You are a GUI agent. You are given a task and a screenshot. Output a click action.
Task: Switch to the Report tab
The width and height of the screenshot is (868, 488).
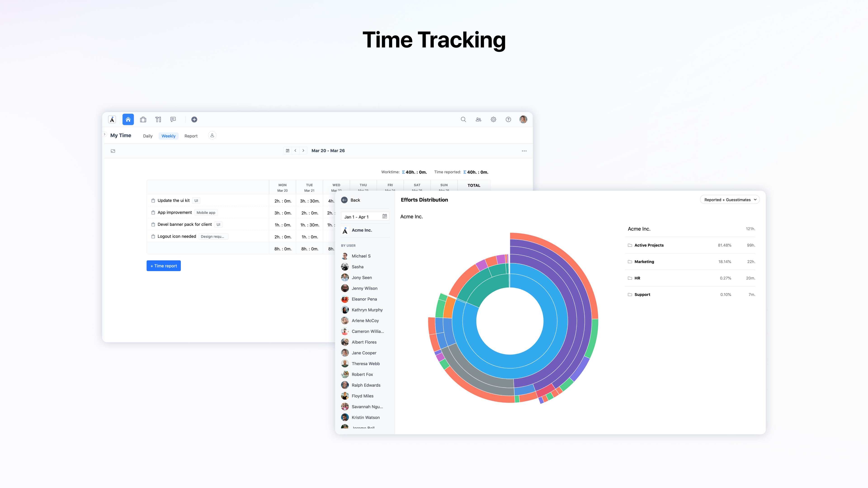191,136
